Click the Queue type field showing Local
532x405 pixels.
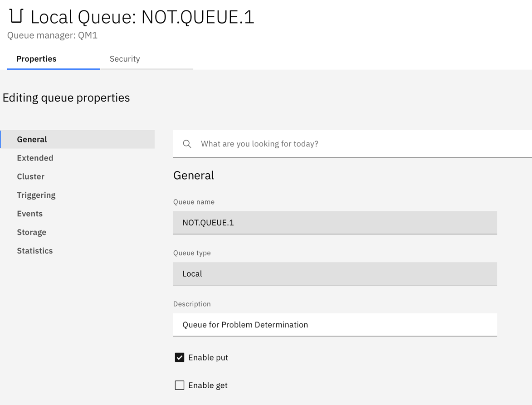click(x=335, y=273)
